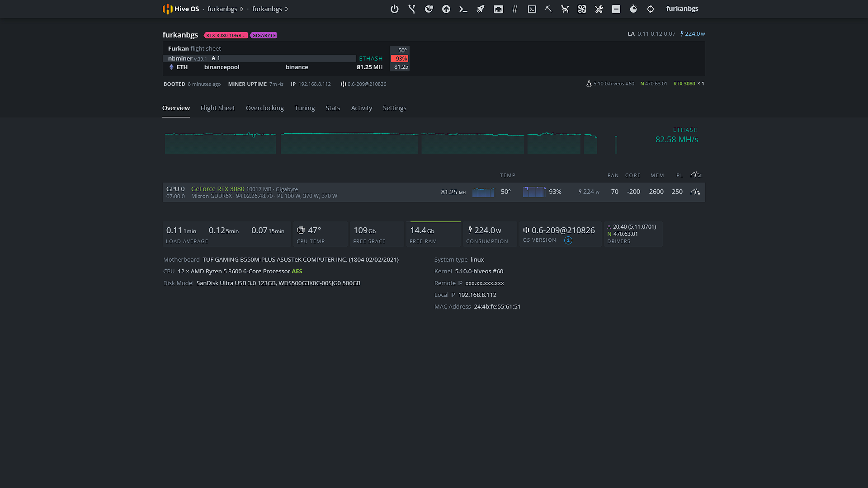Click the white minus square icon
868x488 pixels.
tap(616, 9)
